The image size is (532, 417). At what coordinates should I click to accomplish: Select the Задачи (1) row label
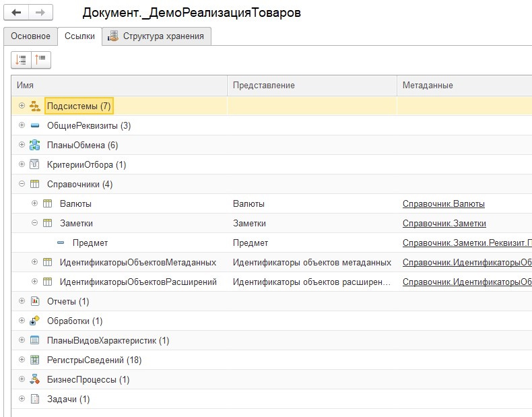[68, 399]
